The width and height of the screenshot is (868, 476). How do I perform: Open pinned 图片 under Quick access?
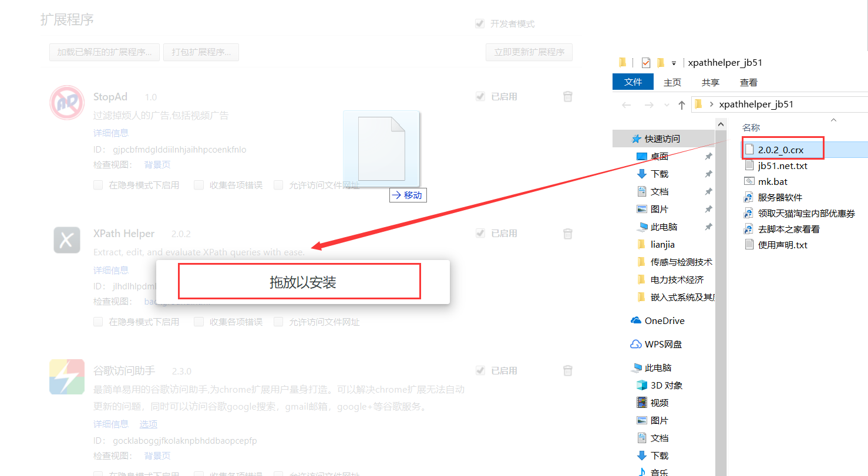[659, 209]
